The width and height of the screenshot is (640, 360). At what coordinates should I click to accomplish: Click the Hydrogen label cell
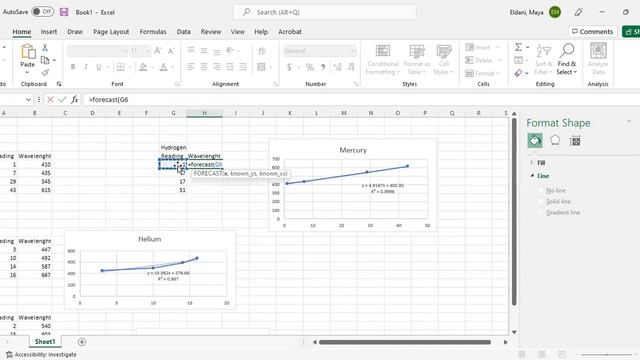pyautogui.click(x=173, y=147)
